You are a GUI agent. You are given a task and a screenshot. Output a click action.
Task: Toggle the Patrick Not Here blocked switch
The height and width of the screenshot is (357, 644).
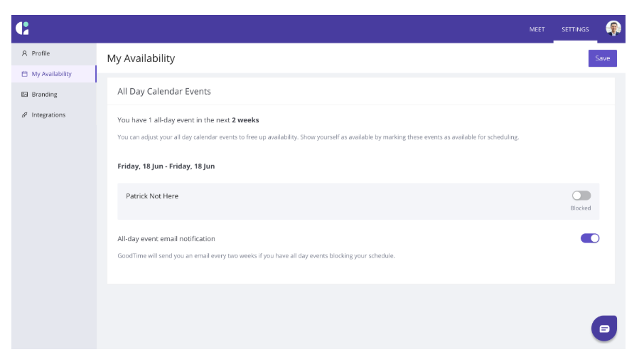coord(581,196)
